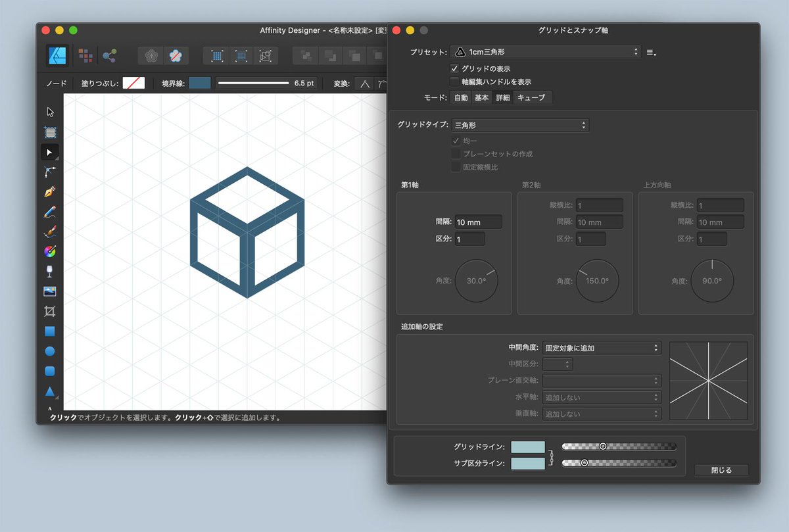789x532 pixels.
Task: Select the Node tool
Action: click(x=50, y=152)
